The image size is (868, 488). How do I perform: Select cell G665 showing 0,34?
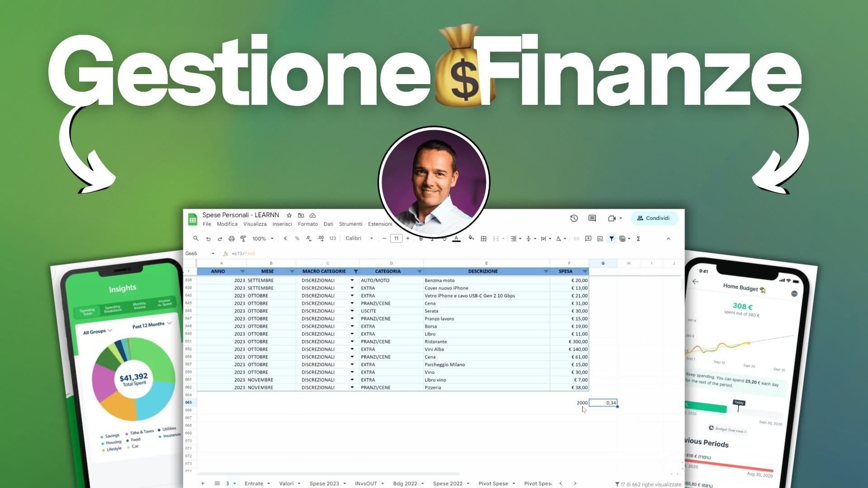coord(603,403)
